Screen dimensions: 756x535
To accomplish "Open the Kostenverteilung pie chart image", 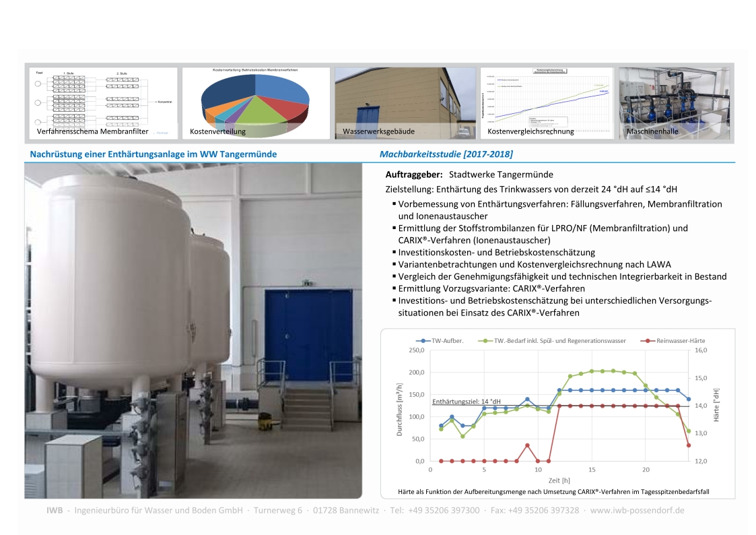I will (256, 102).
